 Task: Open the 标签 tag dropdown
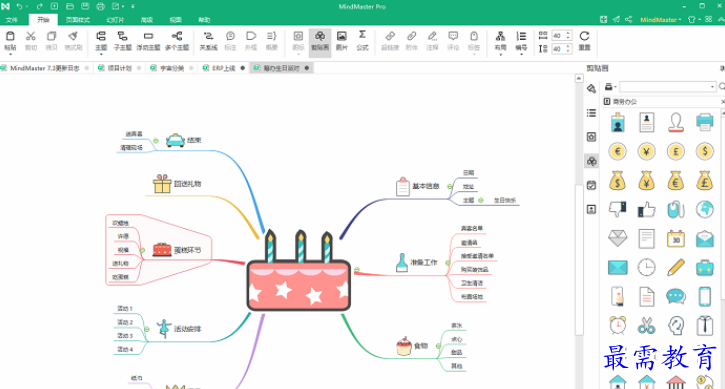(x=474, y=54)
